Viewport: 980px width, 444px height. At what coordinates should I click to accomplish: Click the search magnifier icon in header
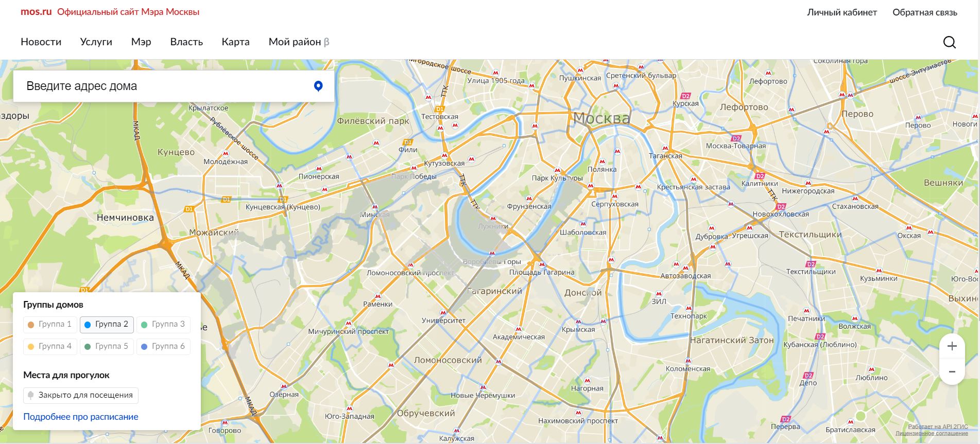point(949,42)
